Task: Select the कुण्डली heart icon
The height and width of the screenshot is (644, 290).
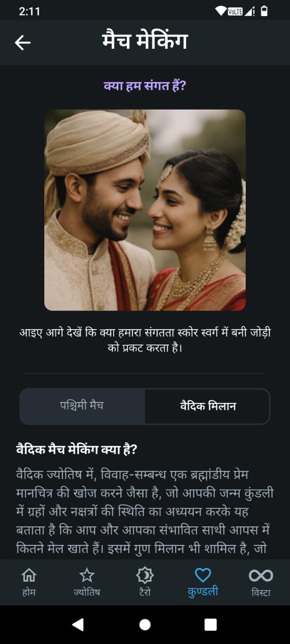Action: (x=203, y=575)
